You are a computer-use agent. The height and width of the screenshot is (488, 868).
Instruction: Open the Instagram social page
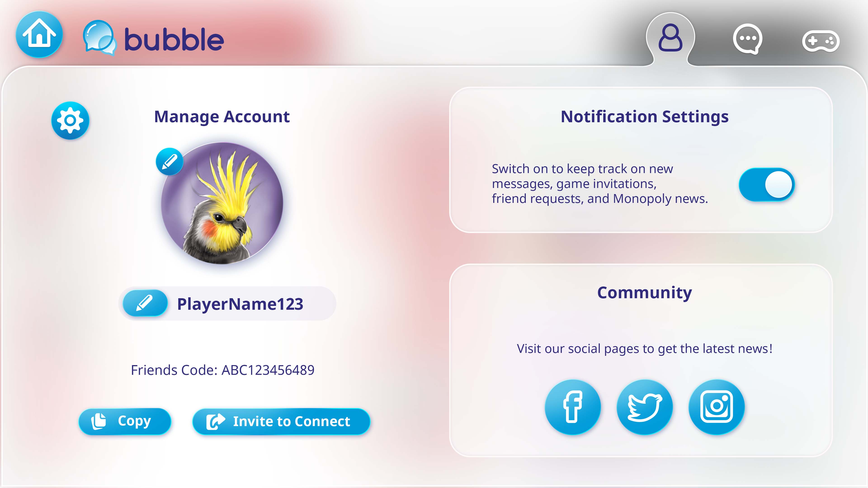click(716, 407)
